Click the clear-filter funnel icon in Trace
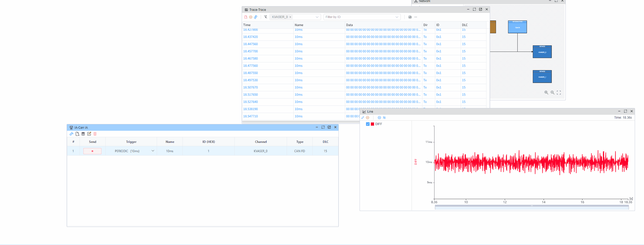The width and height of the screenshot is (644, 245). pyautogui.click(x=266, y=17)
